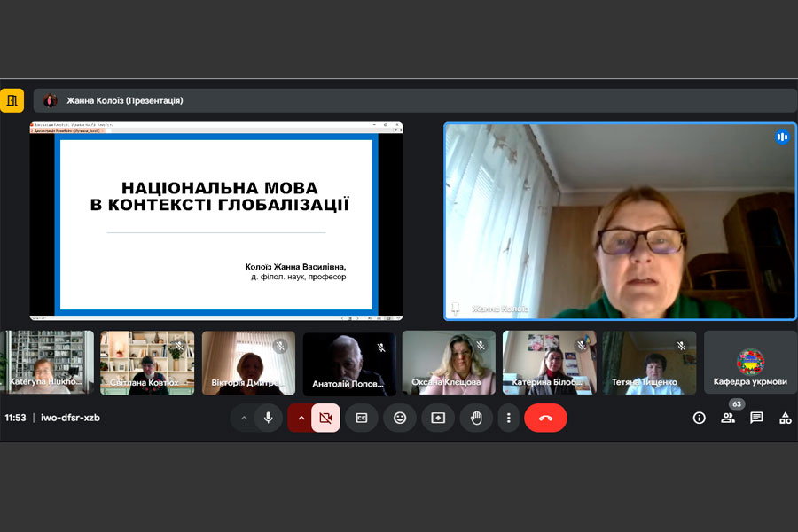The height and width of the screenshot is (532, 798).
Task: Select the shared presentation slide tile
Action: tap(216, 221)
